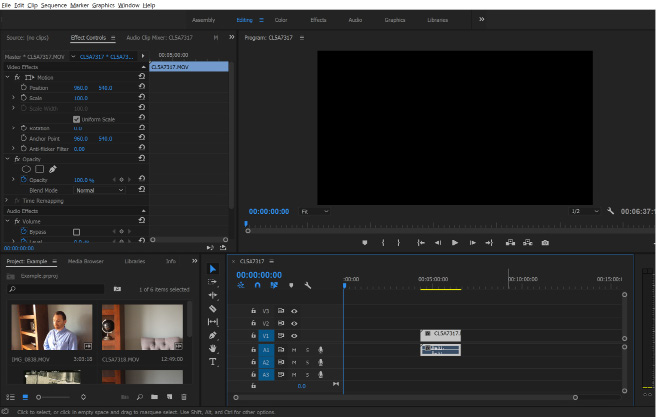Click the Export Frame camera icon
The image size is (656, 417).
click(545, 242)
